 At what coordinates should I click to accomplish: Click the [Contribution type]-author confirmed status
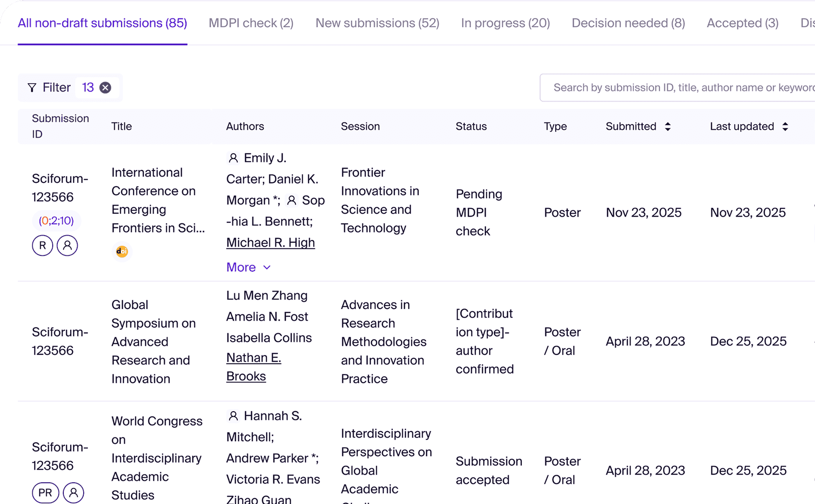point(484,341)
